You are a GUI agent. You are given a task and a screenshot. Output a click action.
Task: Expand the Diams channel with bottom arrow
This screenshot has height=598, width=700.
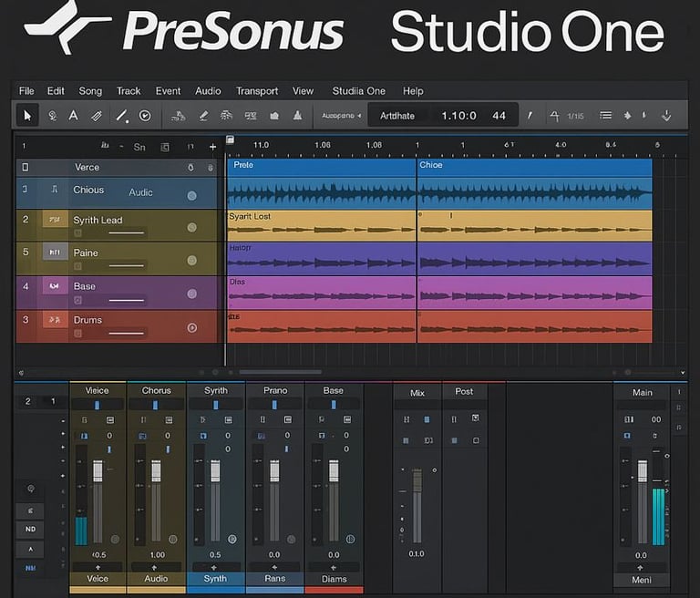click(x=334, y=568)
